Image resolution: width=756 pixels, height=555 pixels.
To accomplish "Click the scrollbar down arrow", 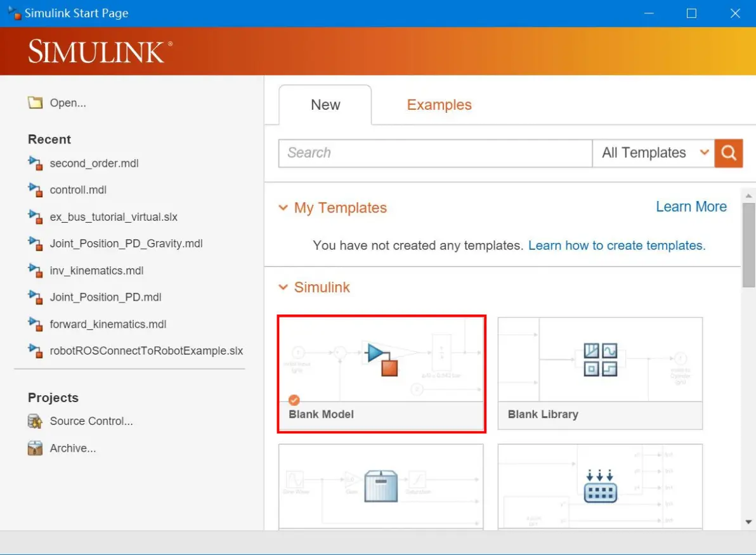I will tap(748, 522).
